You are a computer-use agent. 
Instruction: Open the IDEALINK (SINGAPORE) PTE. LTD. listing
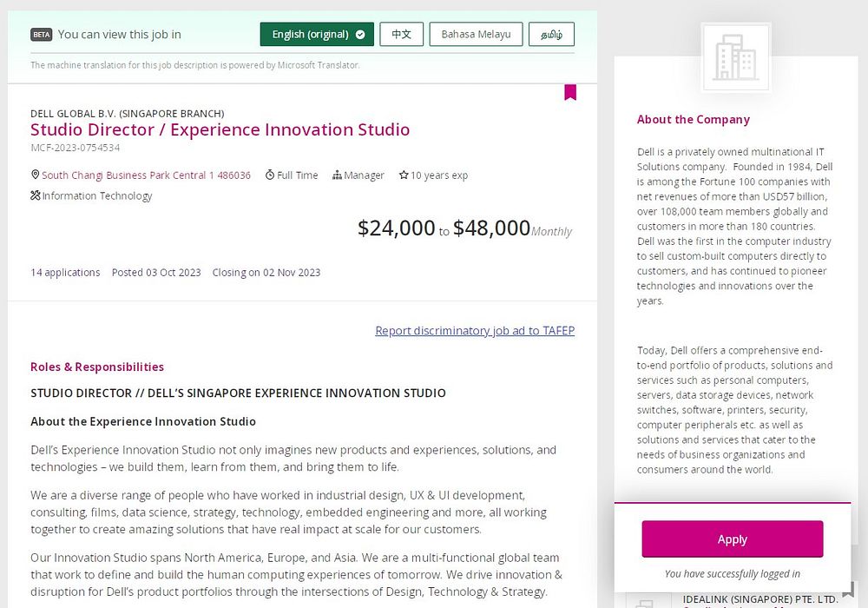point(759,598)
